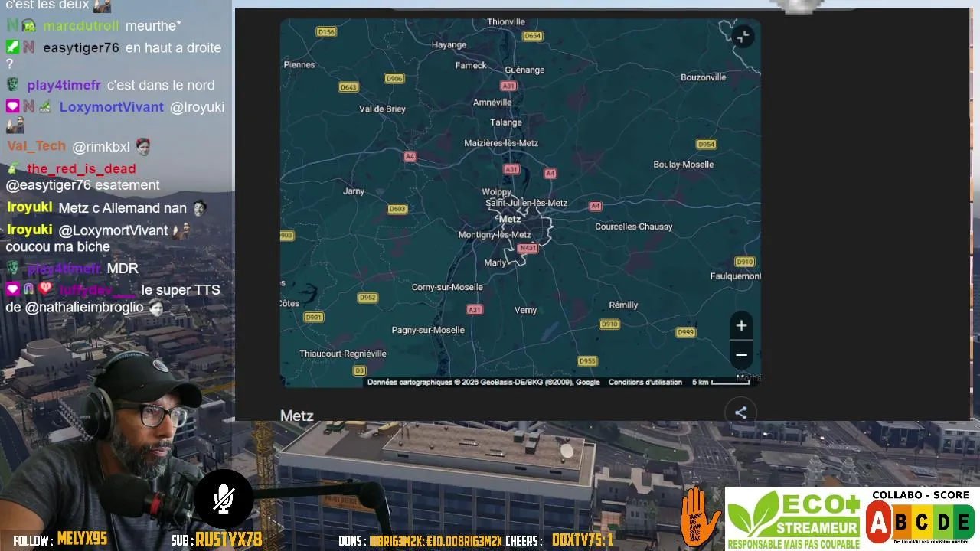Open Conditions d'utilisation link
Viewport: 980px width, 551px height.
(x=645, y=382)
